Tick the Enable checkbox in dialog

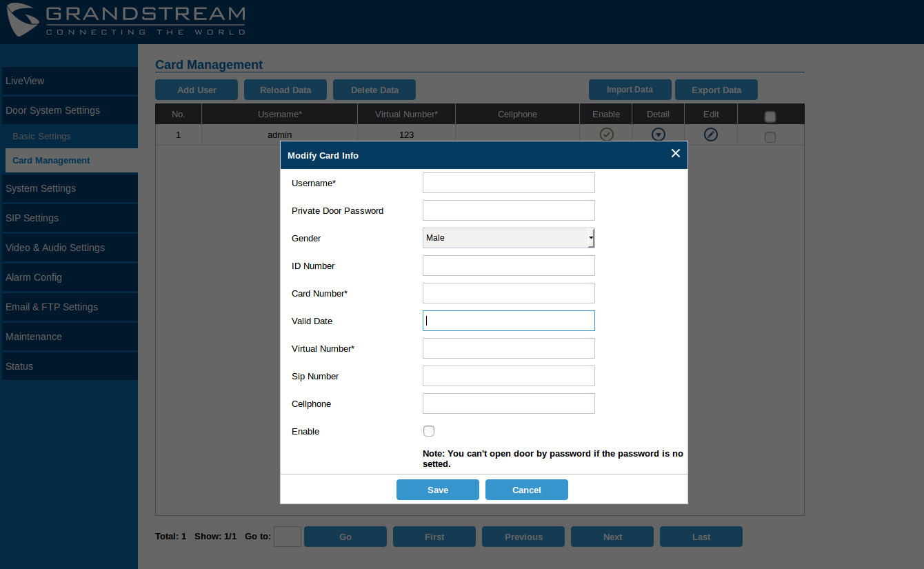point(429,431)
